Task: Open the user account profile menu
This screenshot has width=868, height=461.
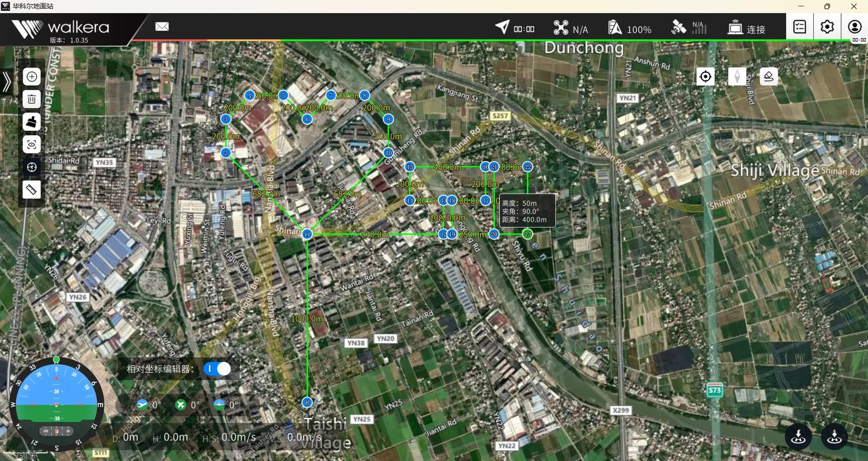Action: click(x=855, y=27)
